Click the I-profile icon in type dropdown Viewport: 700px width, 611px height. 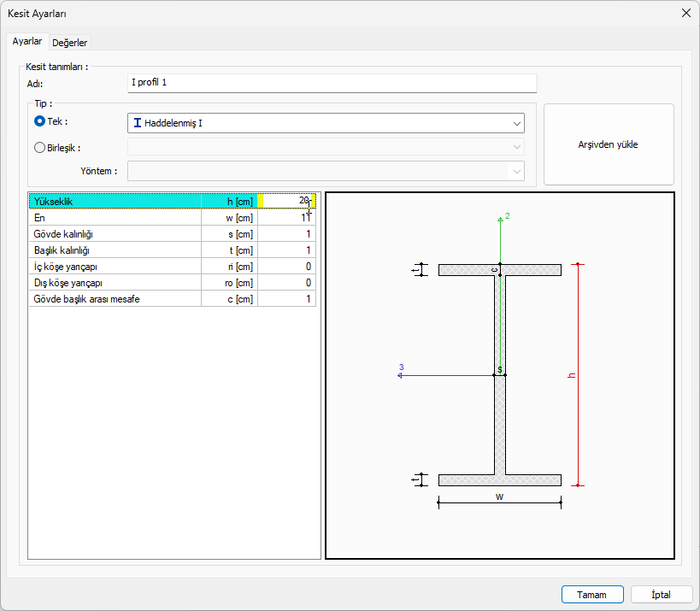(x=138, y=123)
